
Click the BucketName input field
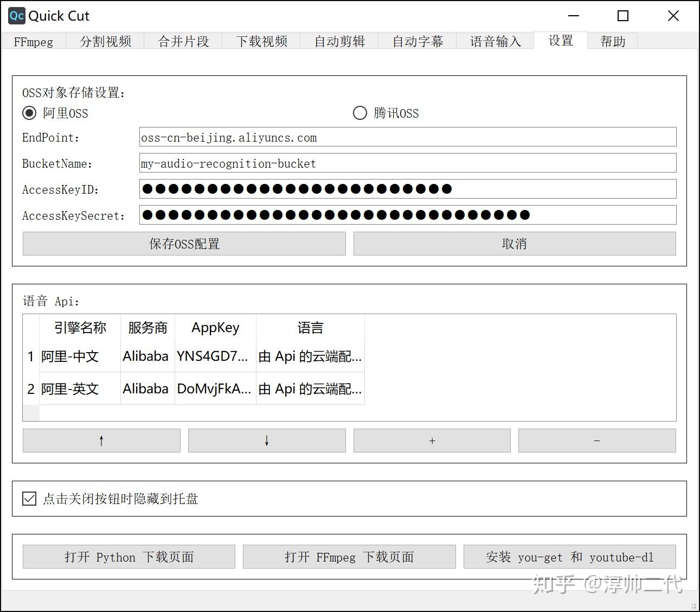pos(407,163)
